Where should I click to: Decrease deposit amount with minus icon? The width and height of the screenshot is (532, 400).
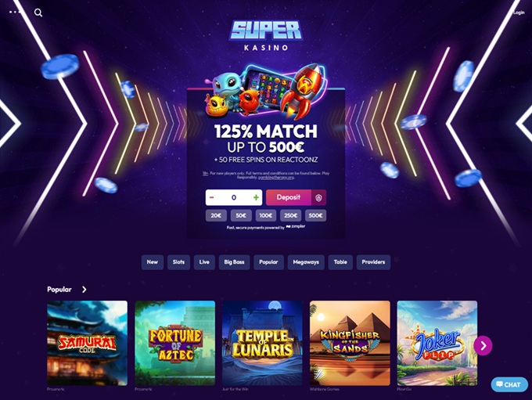coord(212,197)
